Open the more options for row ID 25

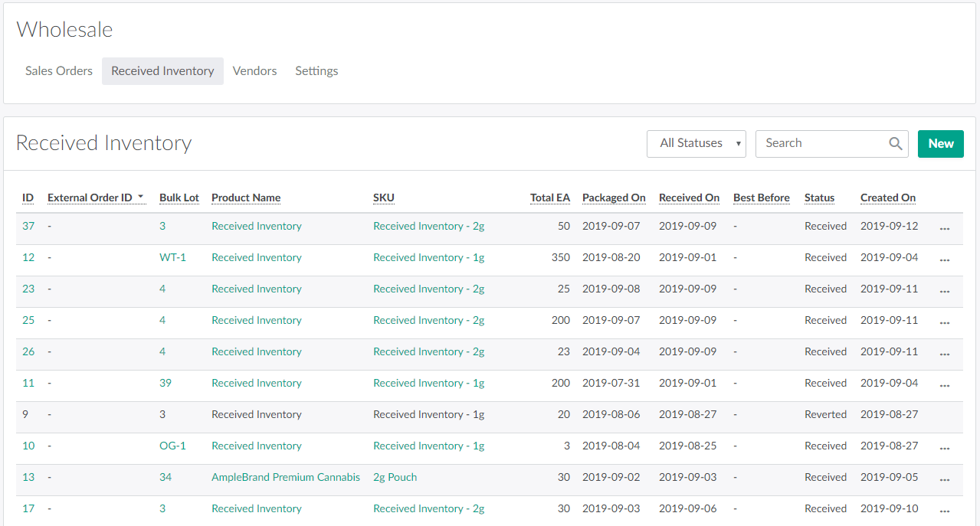click(x=944, y=322)
